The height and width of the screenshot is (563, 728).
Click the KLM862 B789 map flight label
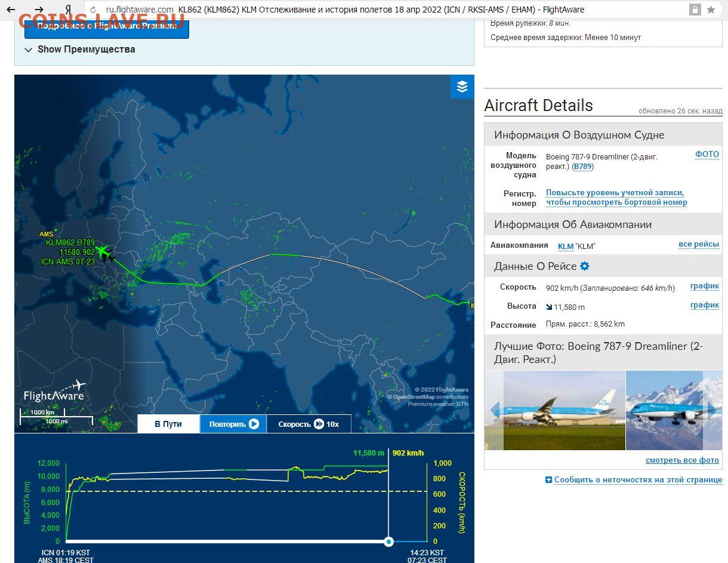(x=70, y=243)
